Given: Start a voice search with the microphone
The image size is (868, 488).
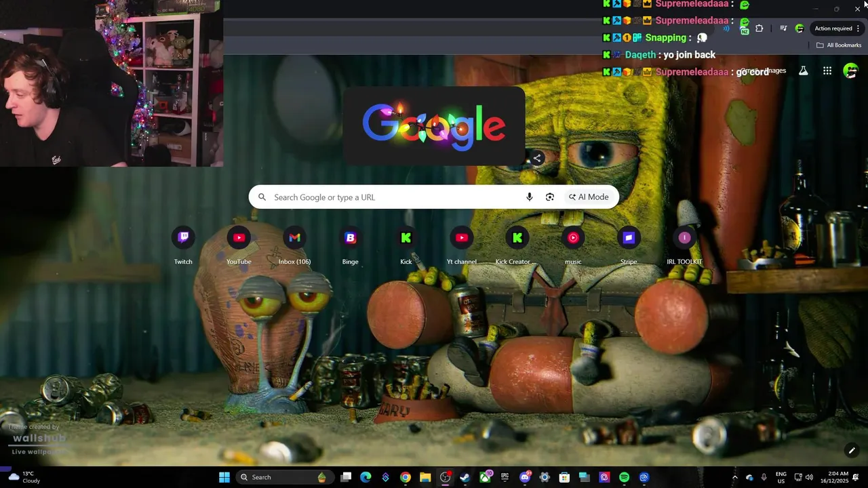Looking at the screenshot, I should click(x=530, y=197).
